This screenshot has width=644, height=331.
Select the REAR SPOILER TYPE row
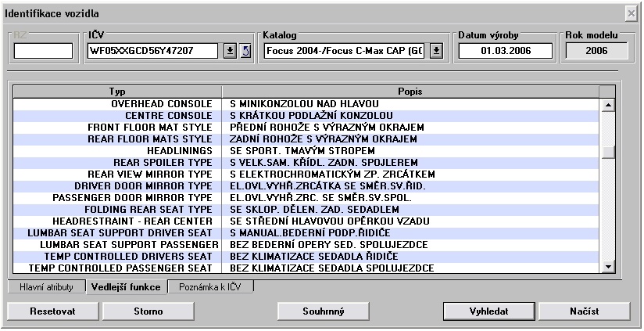pos(163,162)
